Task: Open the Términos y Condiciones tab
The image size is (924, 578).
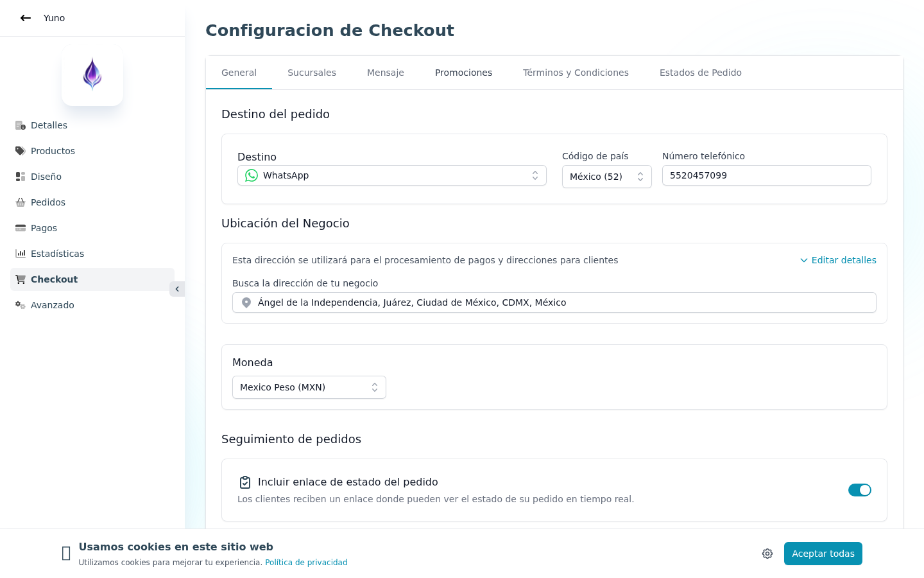Action: point(576,72)
